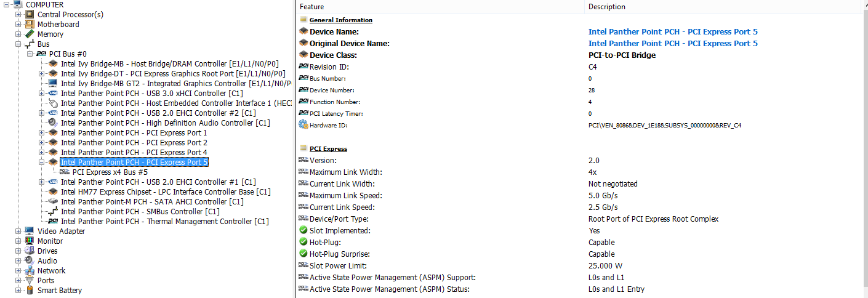The width and height of the screenshot is (868, 298).
Task: Click the Audio speaker icon
Action: pos(30,260)
